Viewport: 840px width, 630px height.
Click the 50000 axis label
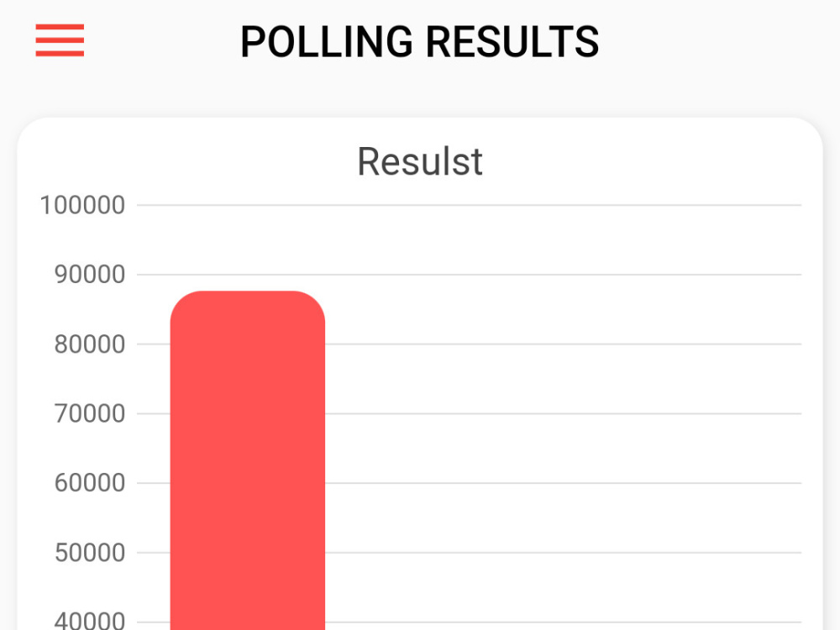pyautogui.click(x=90, y=553)
